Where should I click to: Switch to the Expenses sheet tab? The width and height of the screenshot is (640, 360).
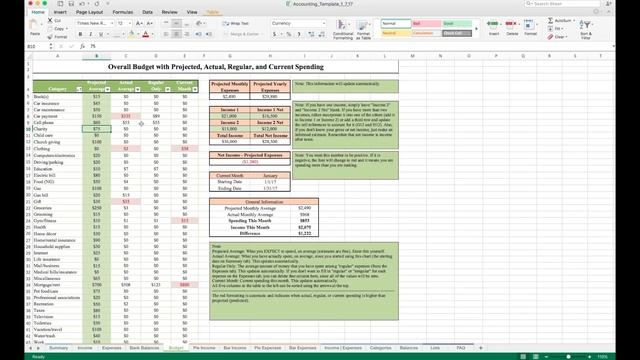coord(111,348)
